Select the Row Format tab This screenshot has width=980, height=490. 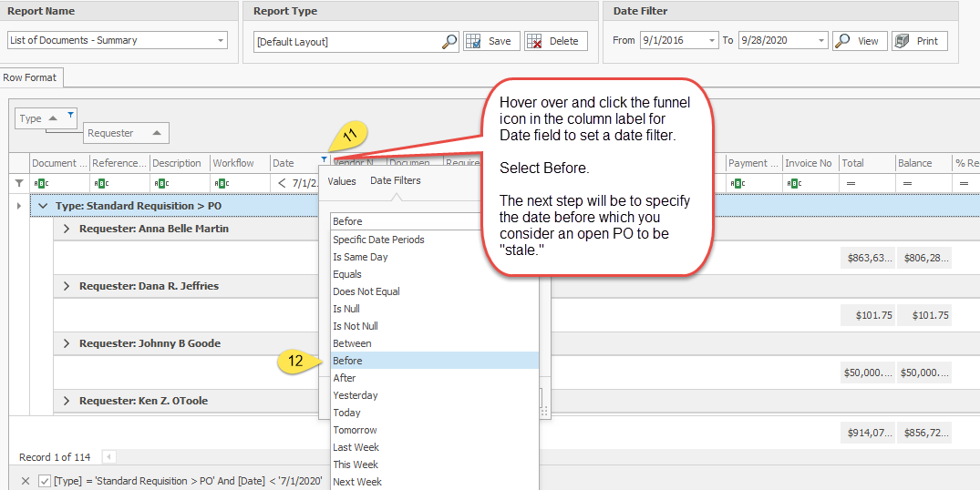click(x=29, y=77)
